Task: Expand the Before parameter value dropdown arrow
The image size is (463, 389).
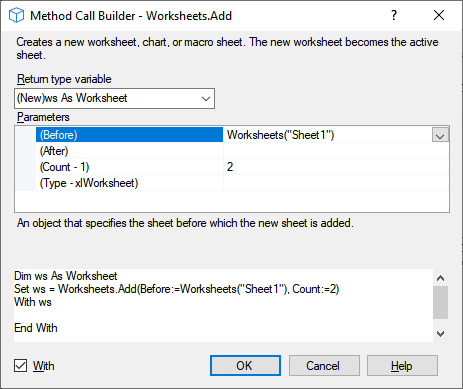Action: tap(440, 135)
